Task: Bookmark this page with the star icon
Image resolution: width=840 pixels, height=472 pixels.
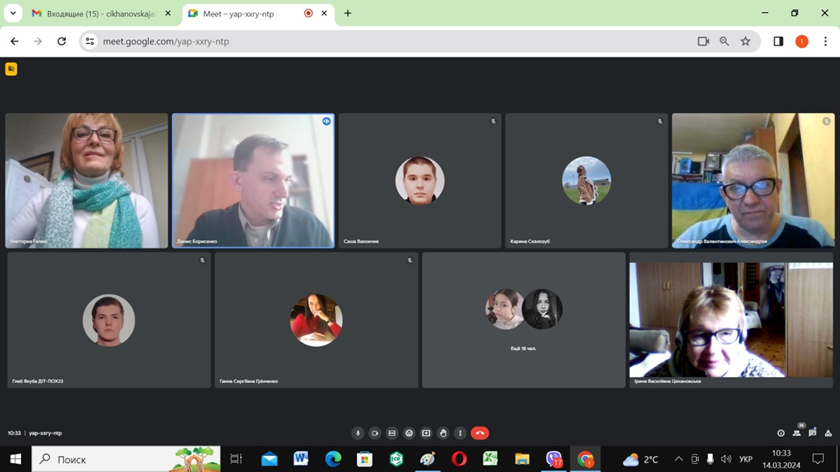Action: [x=745, y=41]
